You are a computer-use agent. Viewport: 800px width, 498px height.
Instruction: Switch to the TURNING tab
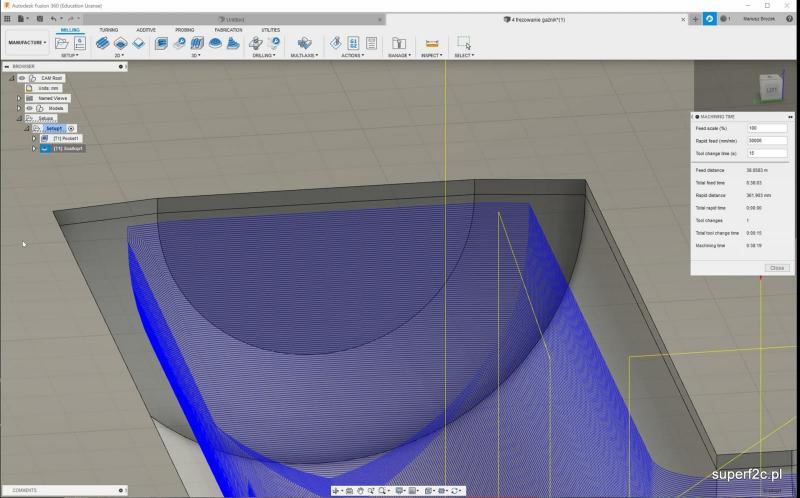(108, 30)
